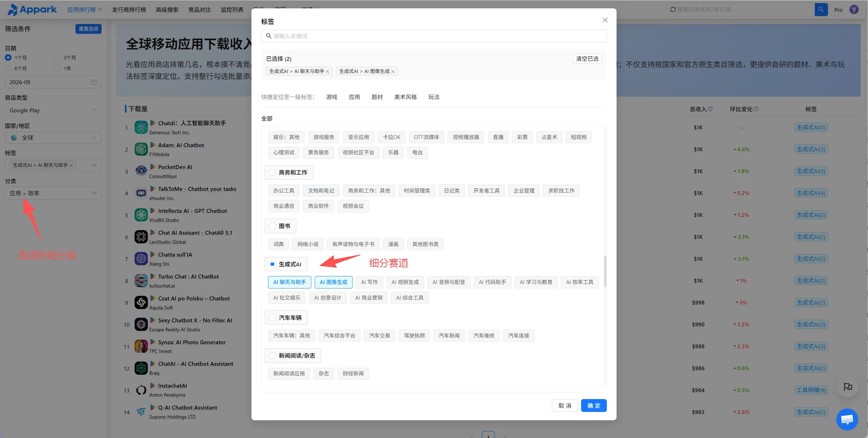868x438 pixels.
Task: Remove AI 图像生成 chip from selected tags
Action: pyautogui.click(x=393, y=72)
